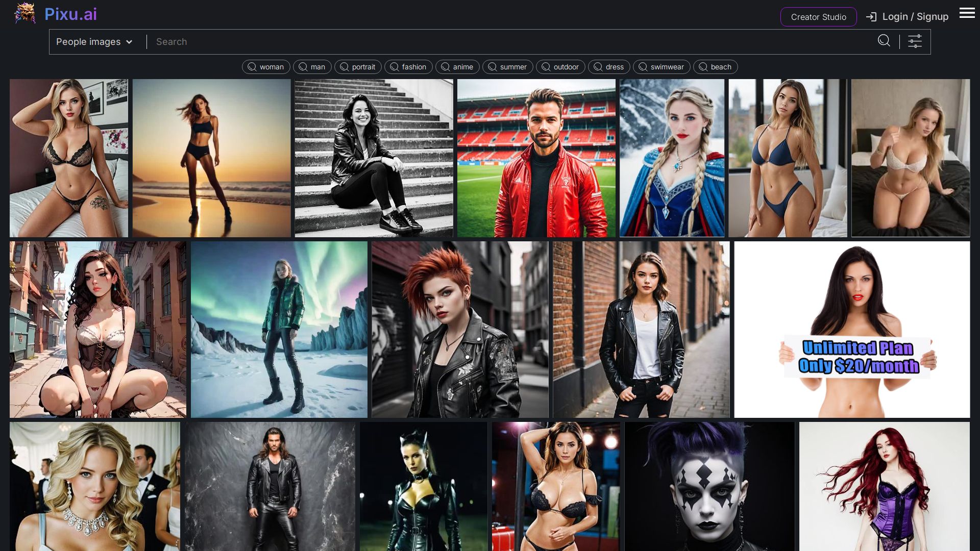
Task: Expand the People images dropdown
Action: click(x=94, y=42)
